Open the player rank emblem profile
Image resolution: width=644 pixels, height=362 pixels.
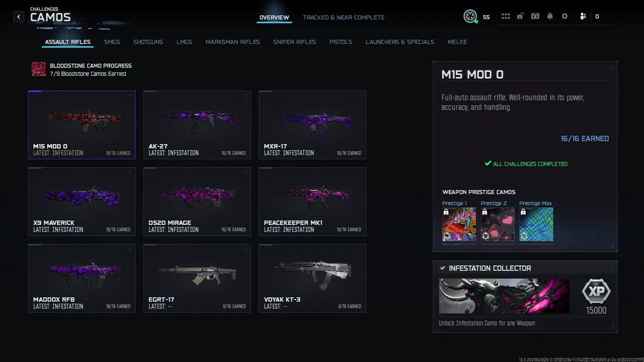pyautogui.click(x=470, y=16)
